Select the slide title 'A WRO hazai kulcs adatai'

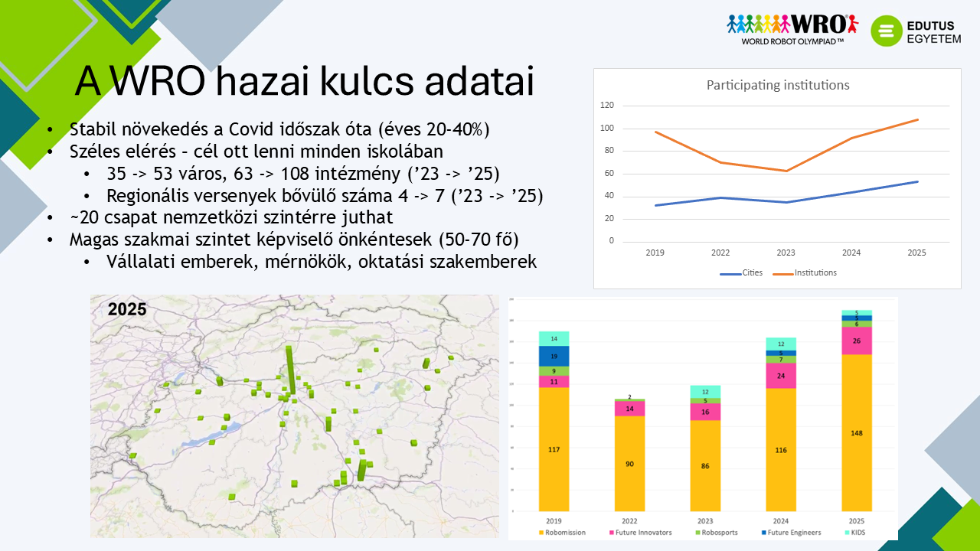304,83
